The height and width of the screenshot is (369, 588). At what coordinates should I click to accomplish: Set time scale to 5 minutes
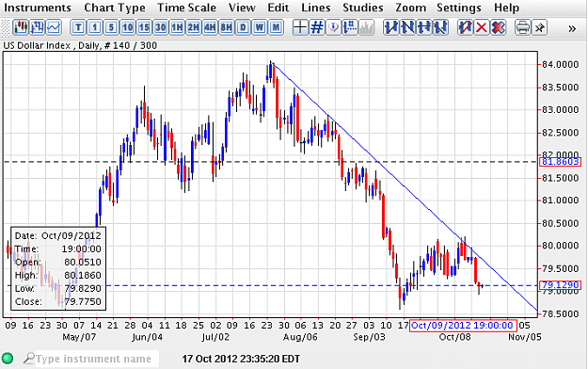coord(111,27)
